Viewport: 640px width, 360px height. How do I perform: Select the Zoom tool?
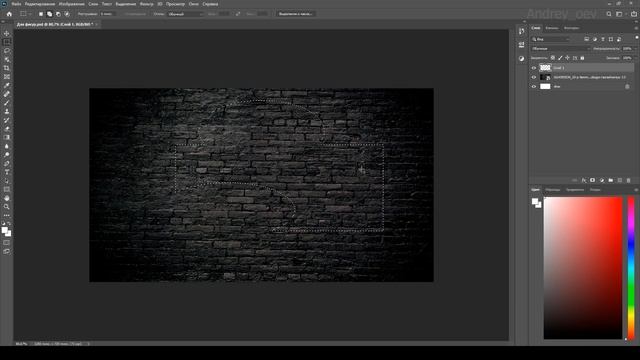pos(7,207)
